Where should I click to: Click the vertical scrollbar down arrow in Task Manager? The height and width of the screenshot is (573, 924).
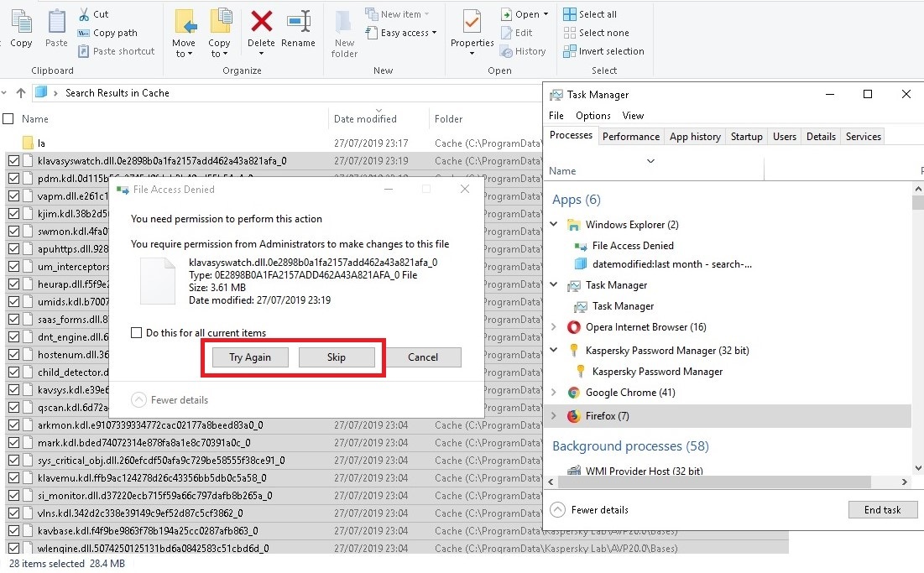click(x=918, y=468)
